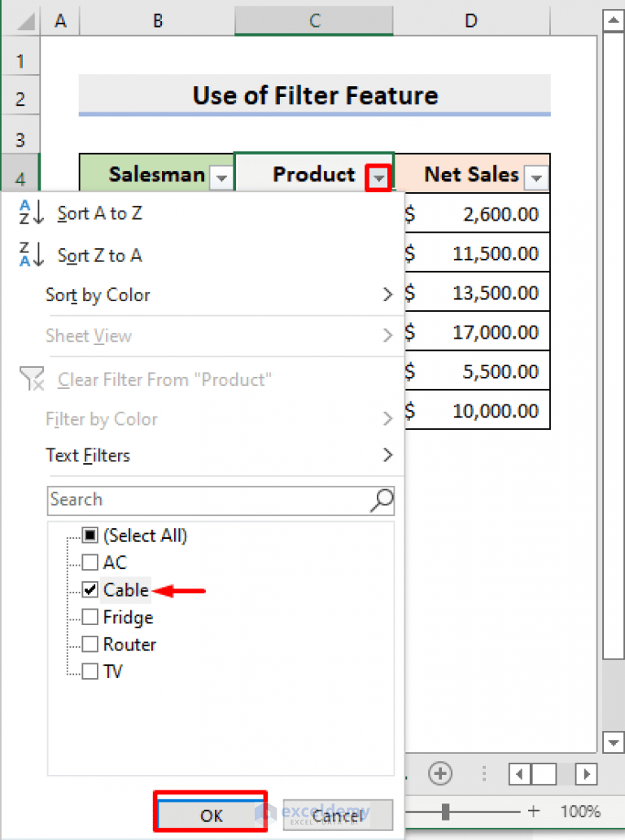625x840 pixels.
Task: Check the Fridge filter option
Action: tap(90, 617)
